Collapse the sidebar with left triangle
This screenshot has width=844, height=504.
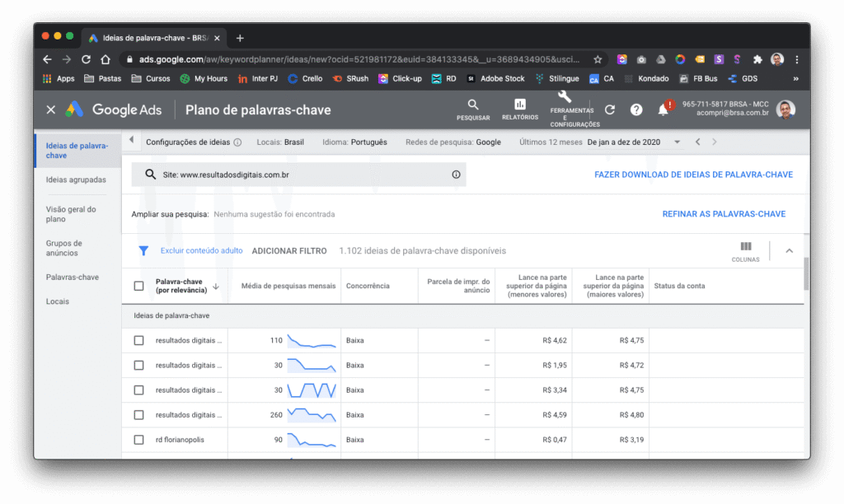(131, 140)
